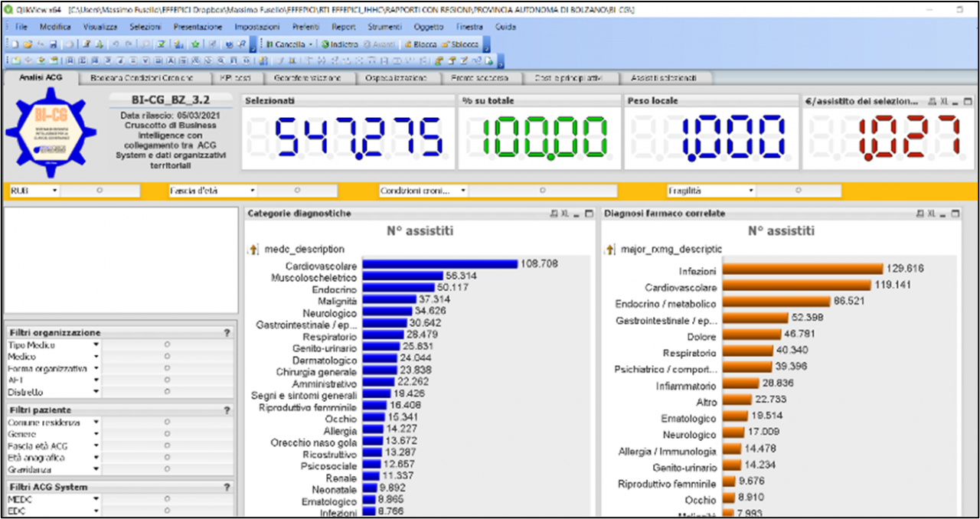Open the File menu
This screenshot has width=980, height=519.
pos(21,27)
